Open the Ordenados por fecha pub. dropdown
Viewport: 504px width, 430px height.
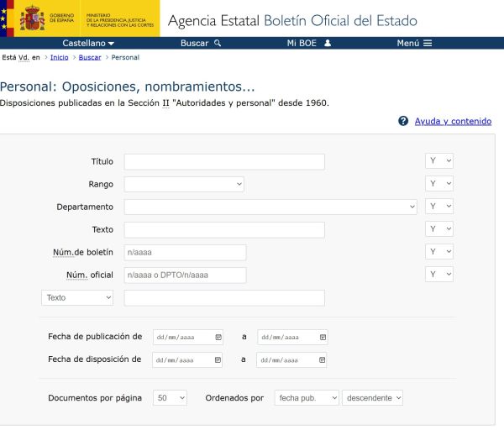click(307, 398)
